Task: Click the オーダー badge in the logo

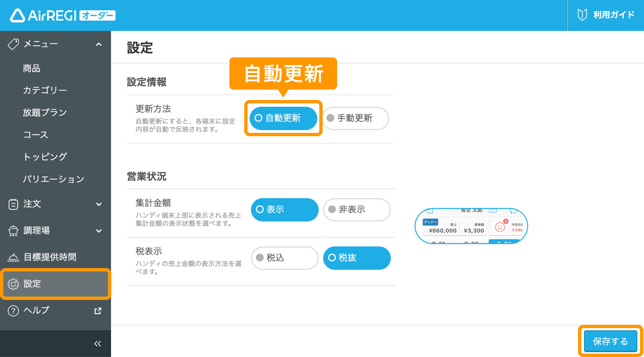Action: (98, 15)
